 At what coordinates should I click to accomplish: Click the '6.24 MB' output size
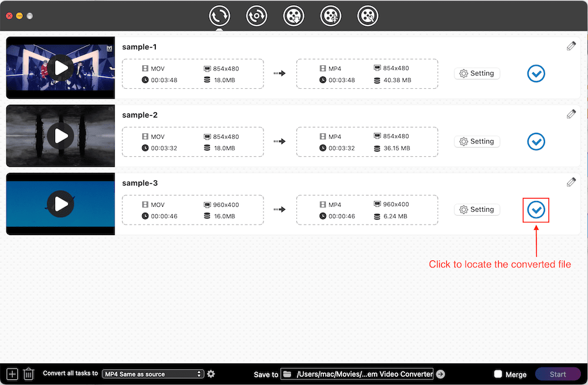pos(395,216)
